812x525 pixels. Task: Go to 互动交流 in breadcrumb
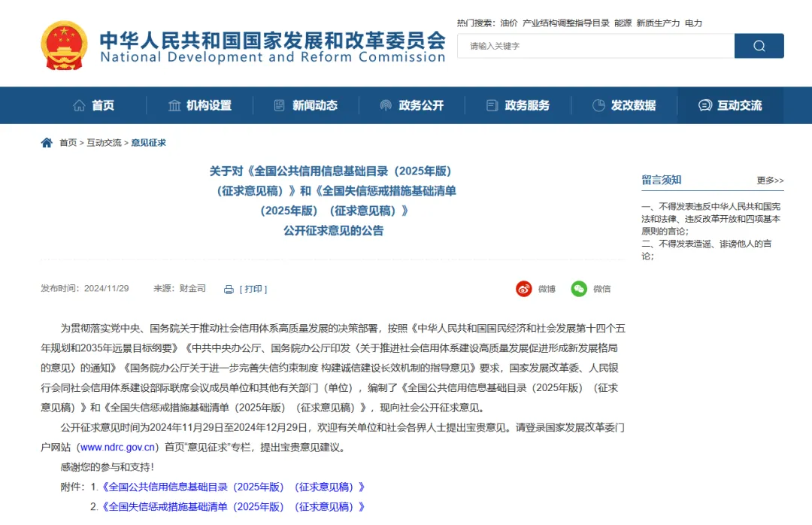coord(104,142)
